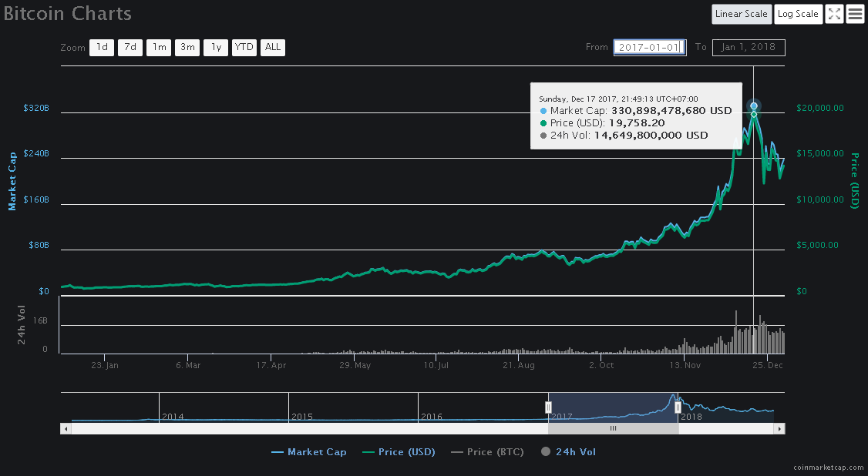Click the 25. Dec date axis label
868x476 pixels.
(768, 365)
